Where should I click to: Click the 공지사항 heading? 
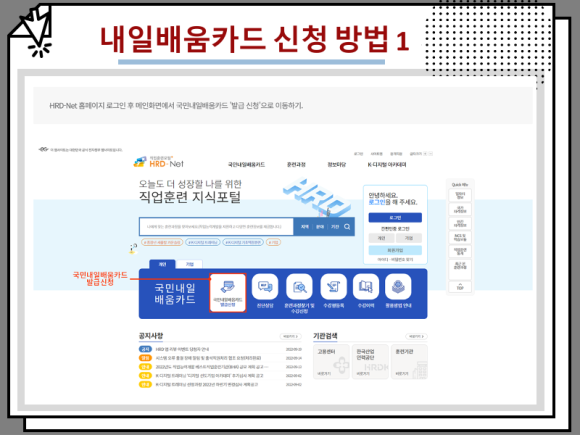(151, 336)
